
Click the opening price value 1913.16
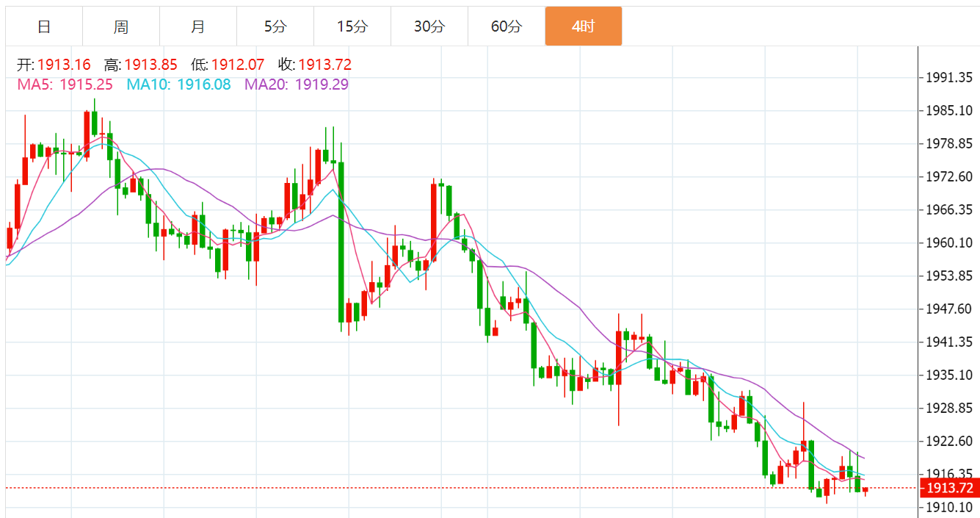coord(64,65)
